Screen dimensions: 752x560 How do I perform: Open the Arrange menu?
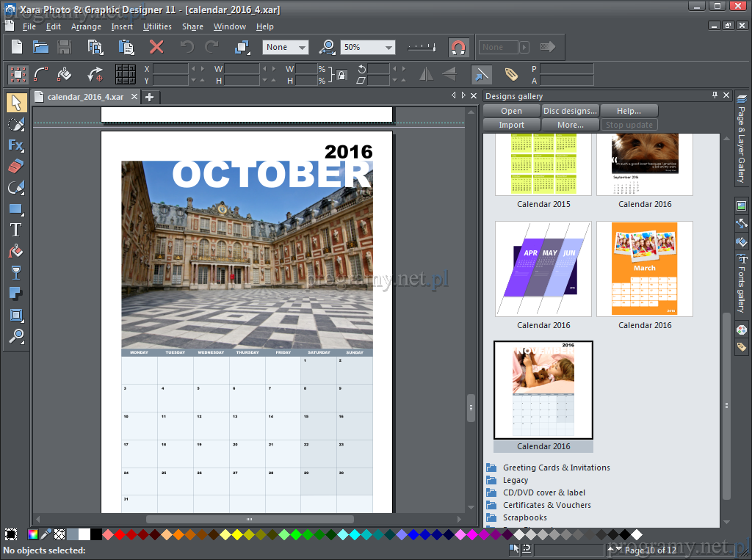(x=86, y=26)
